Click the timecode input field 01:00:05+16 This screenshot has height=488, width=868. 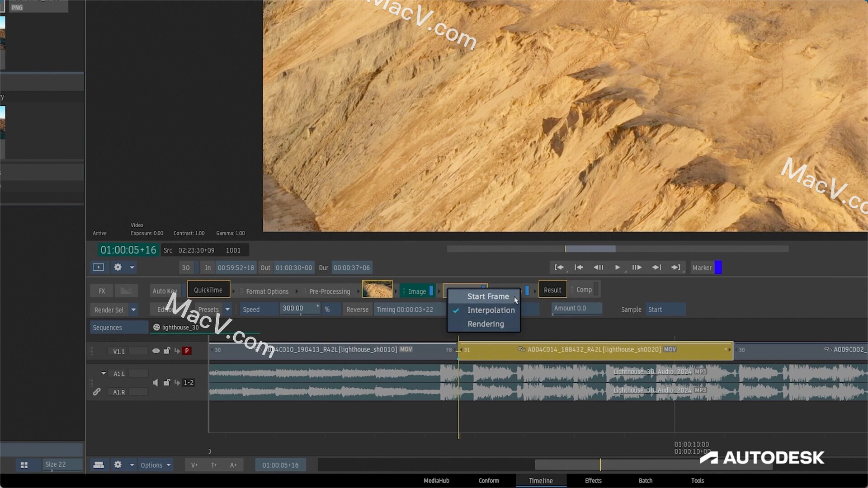pos(127,250)
